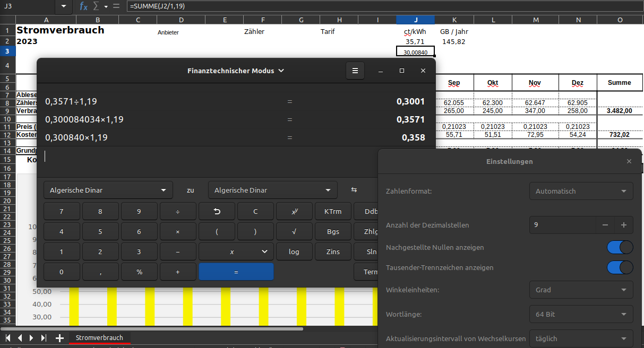The width and height of the screenshot is (644, 348).
Task: Click the percent key in calculator
Action: pos(139,272)
